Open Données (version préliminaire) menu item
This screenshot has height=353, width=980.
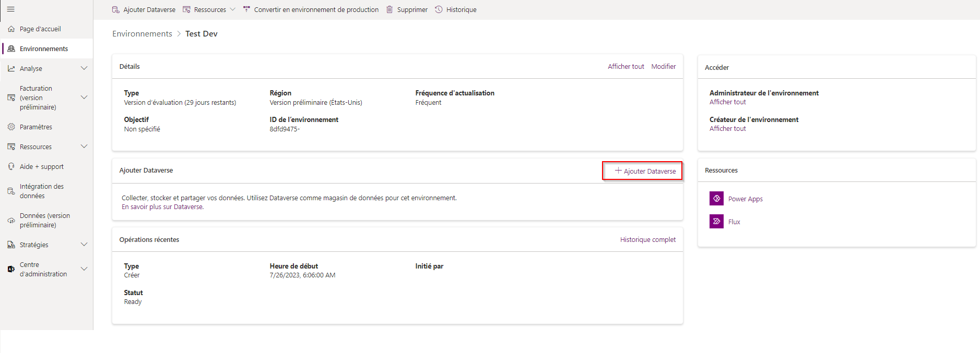(44, 220)
